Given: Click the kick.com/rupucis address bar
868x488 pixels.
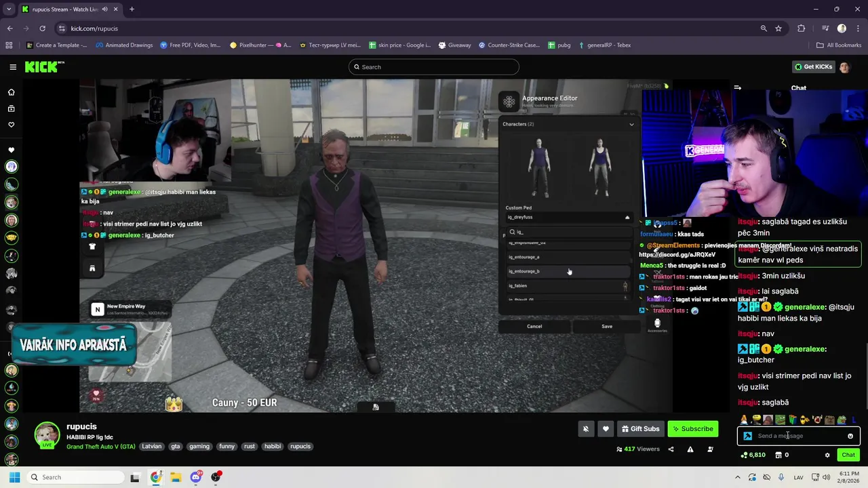Looking at the screenshot, I should tap(407, 28).
